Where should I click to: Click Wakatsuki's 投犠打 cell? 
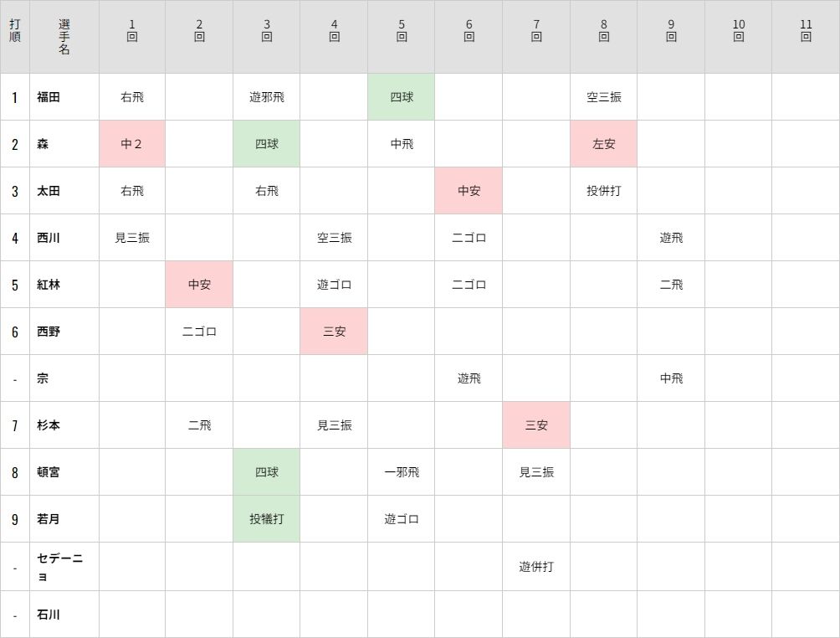pyautogui.click(x=267, y=519)
